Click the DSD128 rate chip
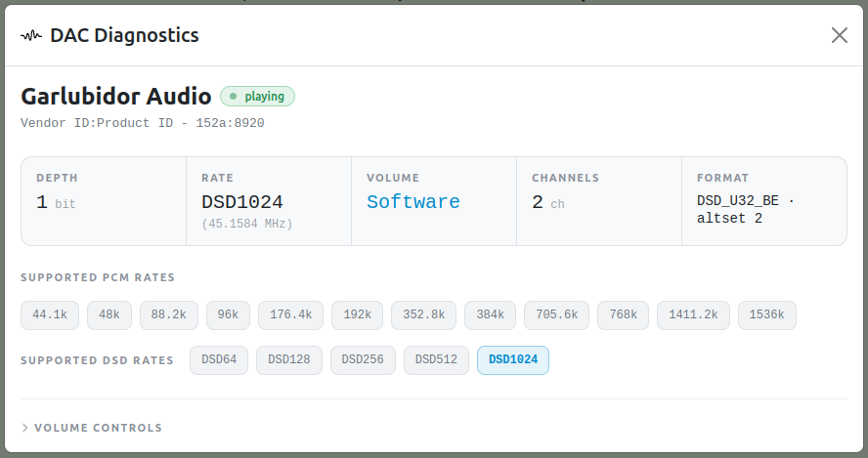Viewport: 868px width, 458px height. pos(289,360)
